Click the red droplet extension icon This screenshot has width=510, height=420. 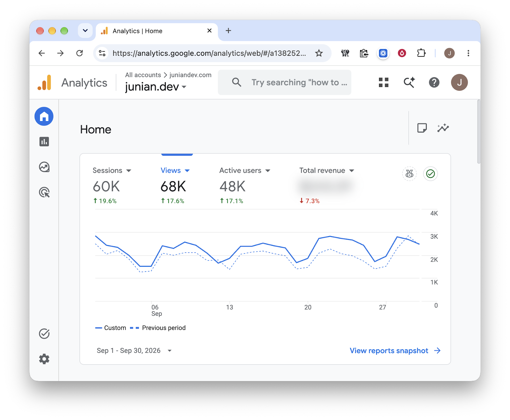[x=402, y=53]
